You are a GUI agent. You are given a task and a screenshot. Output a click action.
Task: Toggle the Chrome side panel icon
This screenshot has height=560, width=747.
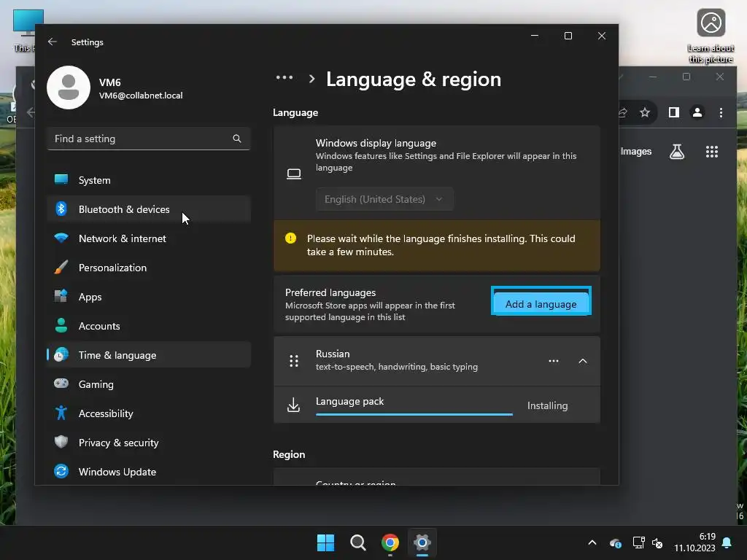coord(673,112)
